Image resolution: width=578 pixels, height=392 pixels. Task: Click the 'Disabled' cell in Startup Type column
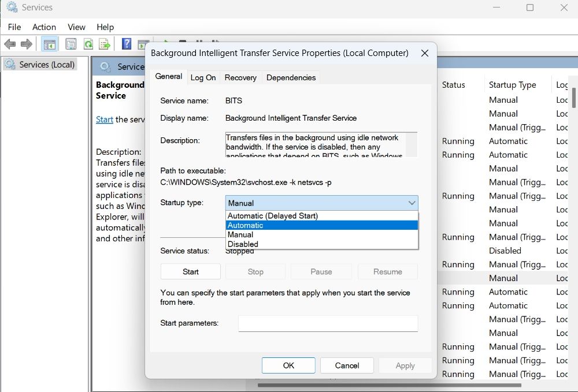click(x=505, y=251)
